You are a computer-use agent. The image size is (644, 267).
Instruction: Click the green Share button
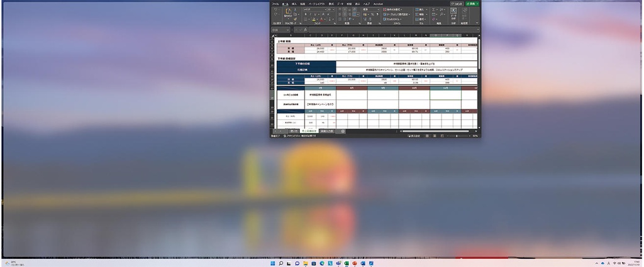(x=472, y=4)
